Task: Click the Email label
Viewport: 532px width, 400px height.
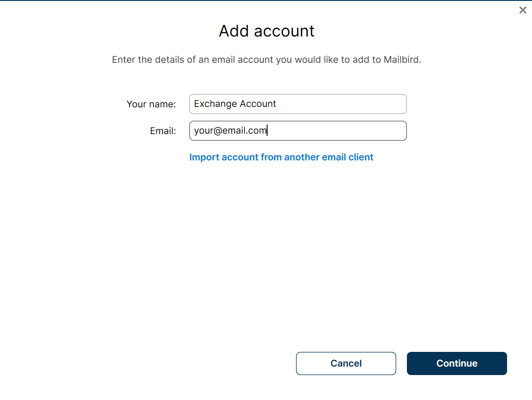Action: pyautogui.click(x=163, y=131)
